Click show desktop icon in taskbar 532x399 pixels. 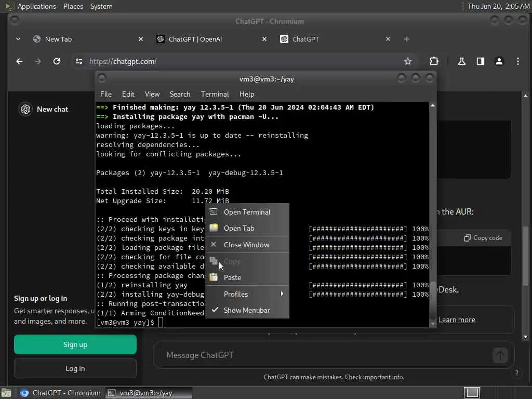coord(6,393)
